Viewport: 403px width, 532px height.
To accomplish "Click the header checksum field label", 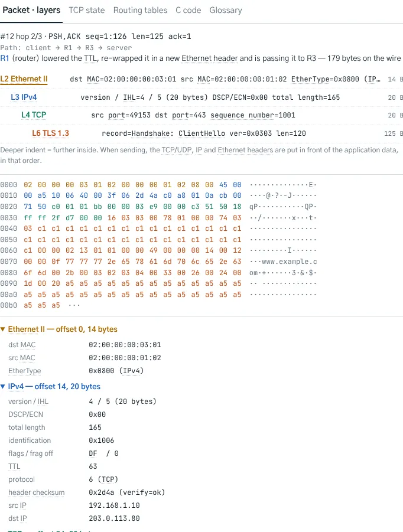I will click(36, 492).
